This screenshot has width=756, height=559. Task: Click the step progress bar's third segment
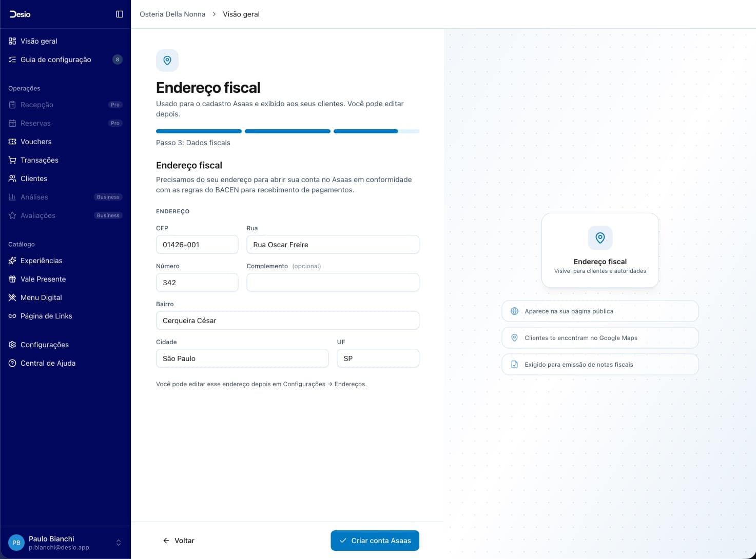coord(365,131)
